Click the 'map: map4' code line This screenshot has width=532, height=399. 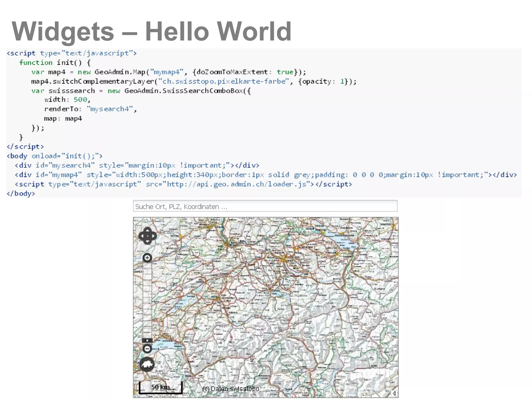pos(63,118)
